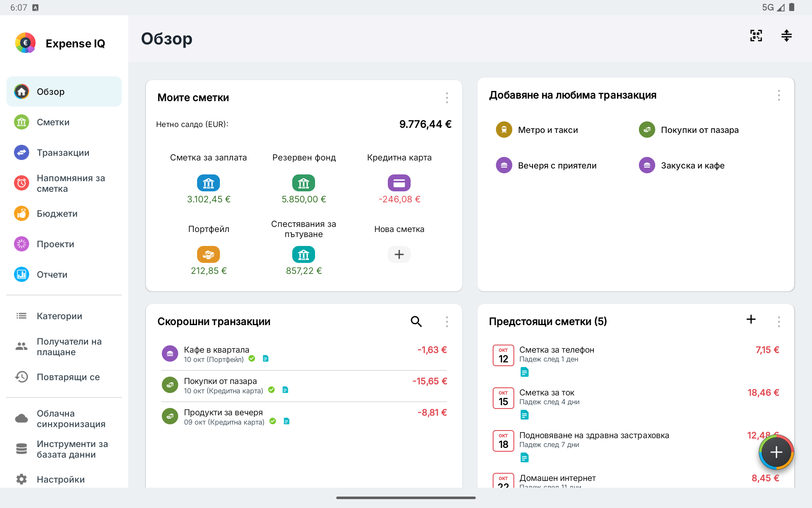Open note icon on Кафе в квартала
This screenshot has width=812, height=508.
(x=266, y=359)
